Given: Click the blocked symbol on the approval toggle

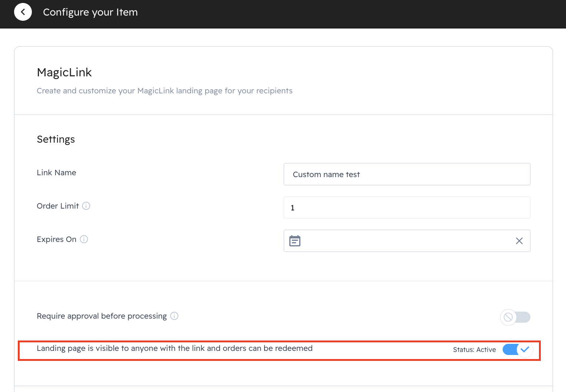Looking at the screenshot, I should tap(508, 318).
